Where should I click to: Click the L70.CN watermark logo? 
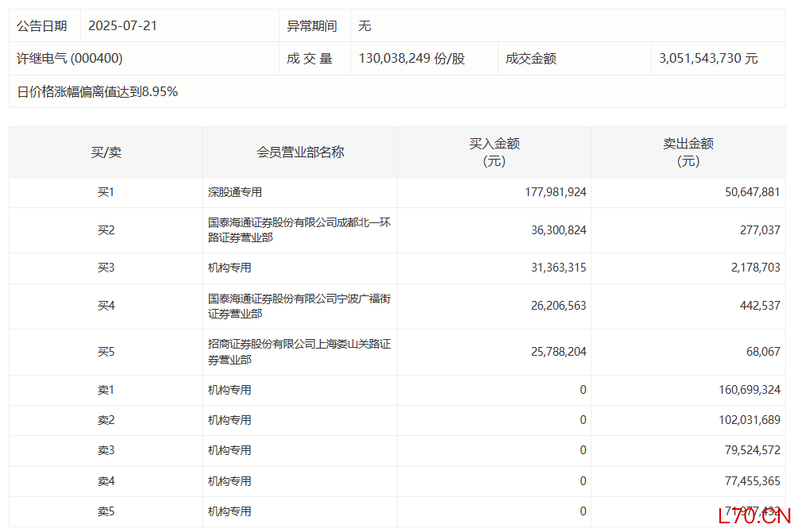[753, 517]
